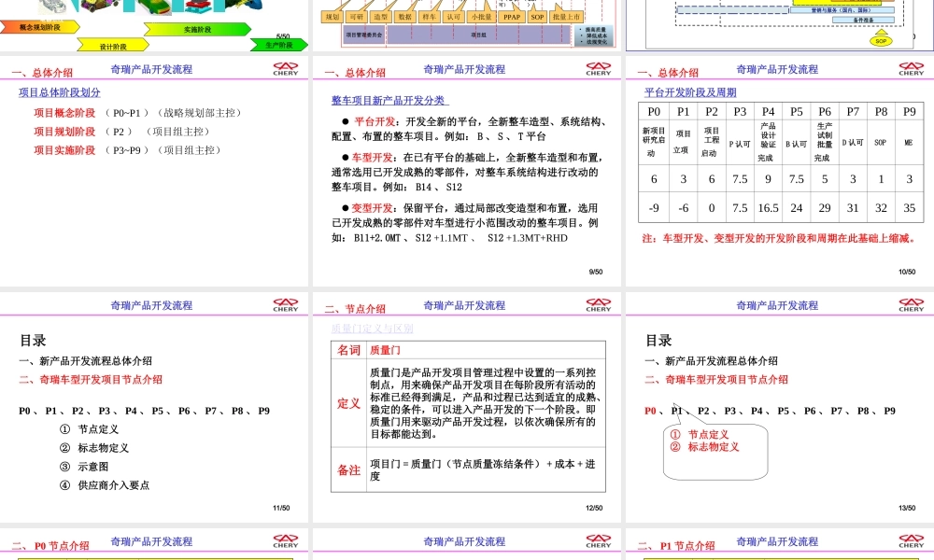Click ① 节点定义 on slide 11/50
This screenshot has height=560, width=934.
(90, 429)
